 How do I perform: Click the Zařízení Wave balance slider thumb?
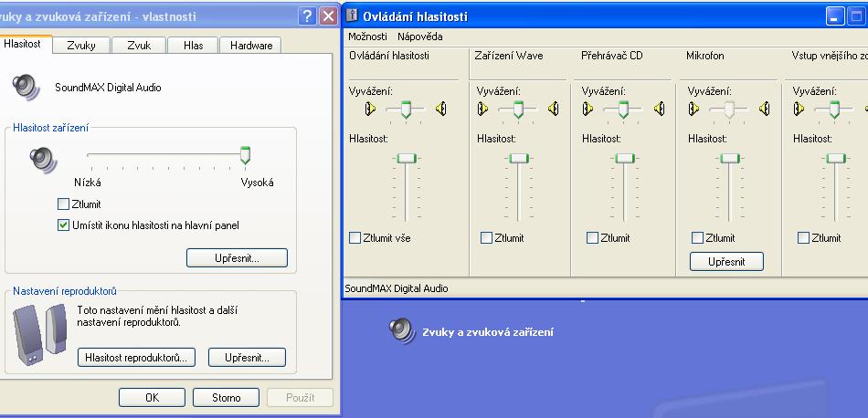[x=518, y=110]
